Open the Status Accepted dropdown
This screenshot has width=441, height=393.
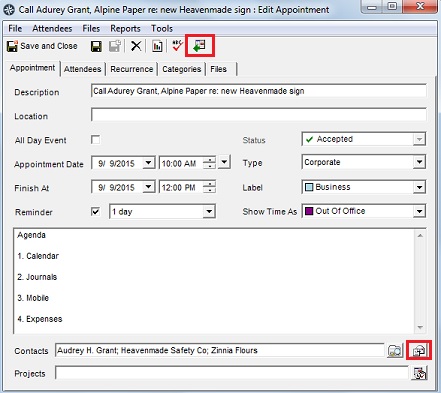pos(419,139)
